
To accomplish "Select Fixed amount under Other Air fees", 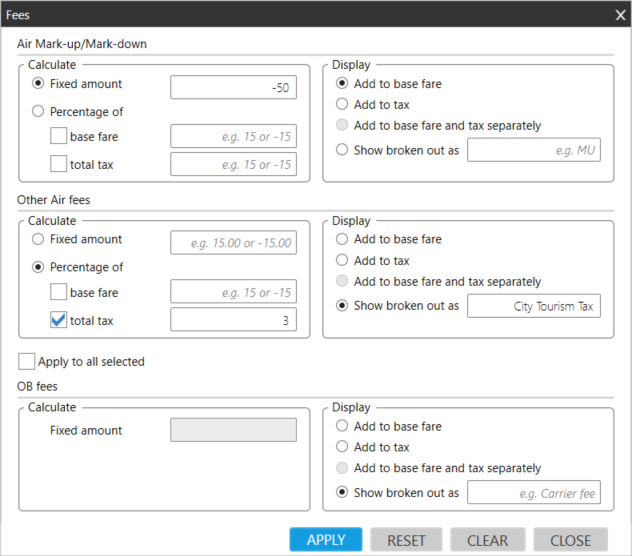I will (39, 240).
